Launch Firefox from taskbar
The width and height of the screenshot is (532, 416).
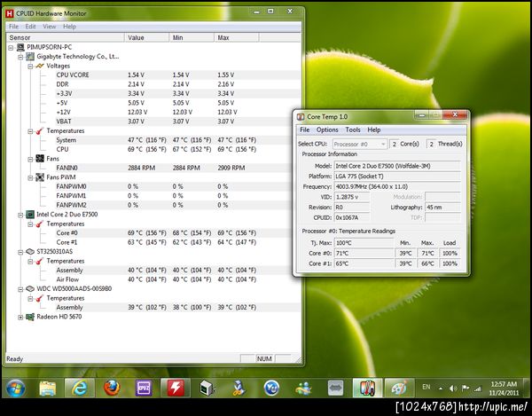(112, 388)
